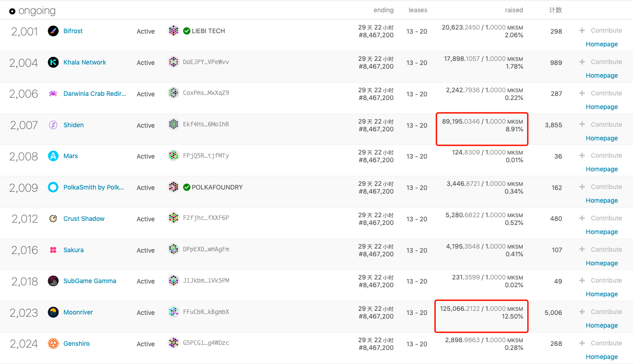Click the Khala Network logo icon
Screen dimensions: 633x364
53,62
